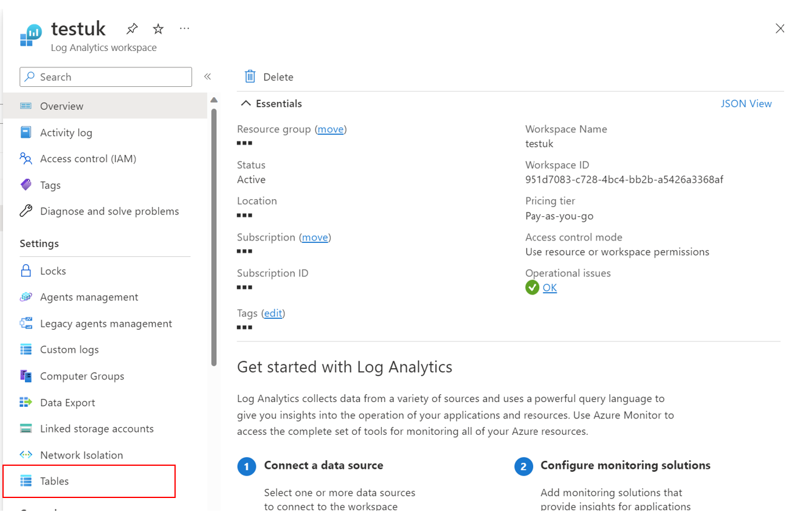The height and width of the screenshot is (532, 803).
Task: Click the OK operational issues link
Action: [550, 287]
